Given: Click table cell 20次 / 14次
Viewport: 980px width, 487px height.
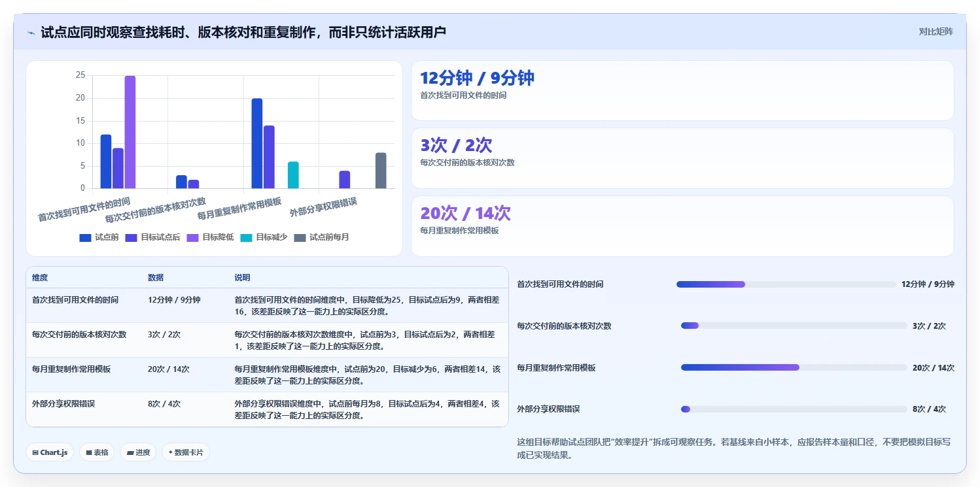Looking at the screenshot, I should point(169,369).
